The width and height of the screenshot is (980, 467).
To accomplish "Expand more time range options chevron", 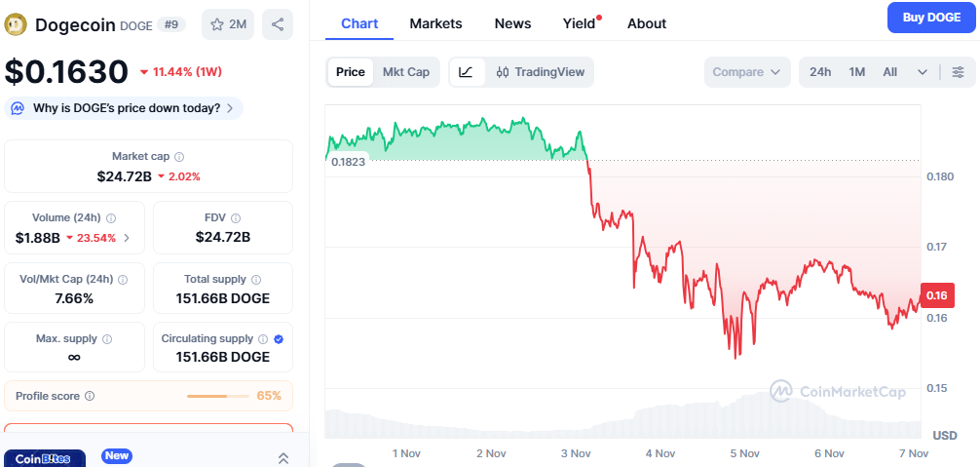I will (923, 72).
